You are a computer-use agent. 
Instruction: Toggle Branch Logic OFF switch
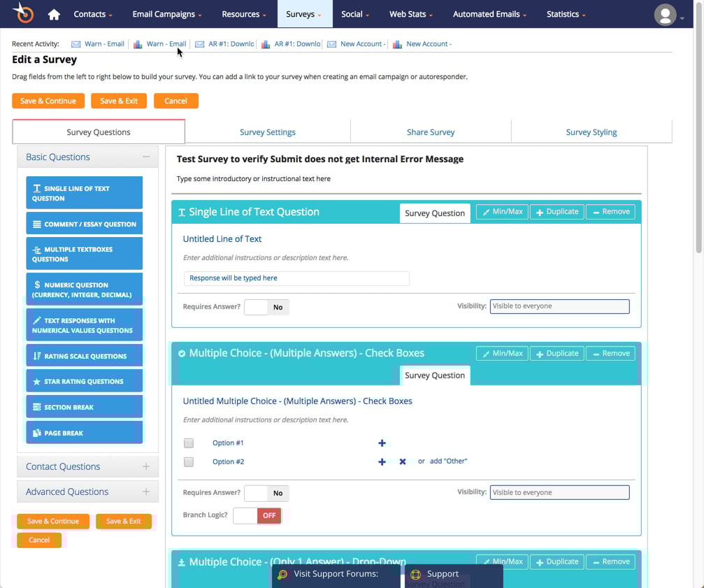(257, 515)
